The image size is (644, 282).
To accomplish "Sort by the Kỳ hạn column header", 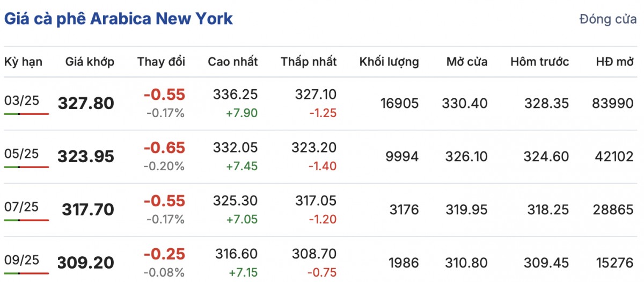I will coord(23,62).
